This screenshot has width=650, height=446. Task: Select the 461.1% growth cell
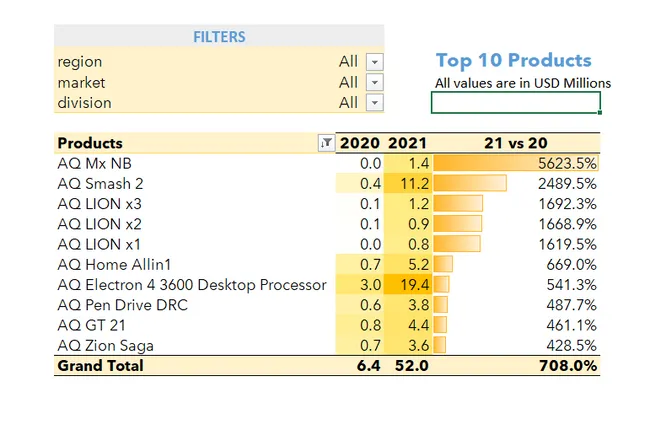click(x=516, y=325)
